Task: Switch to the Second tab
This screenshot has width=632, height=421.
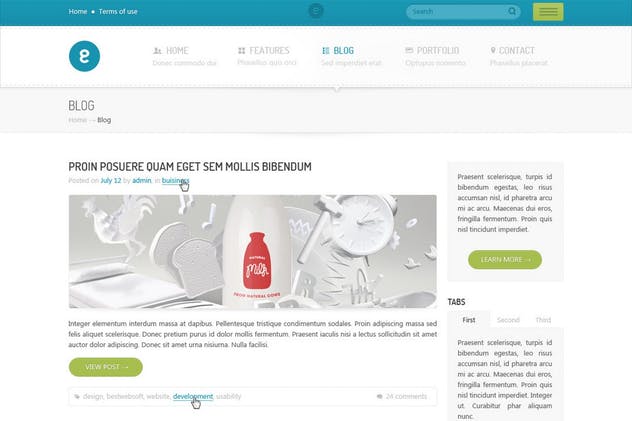Action: (508, 320)
